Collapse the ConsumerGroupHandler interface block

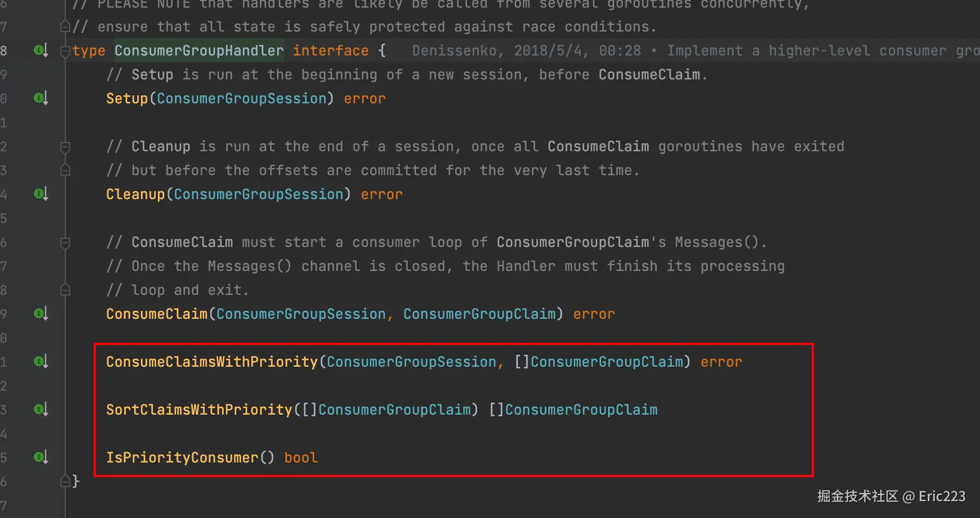[65, 51]
